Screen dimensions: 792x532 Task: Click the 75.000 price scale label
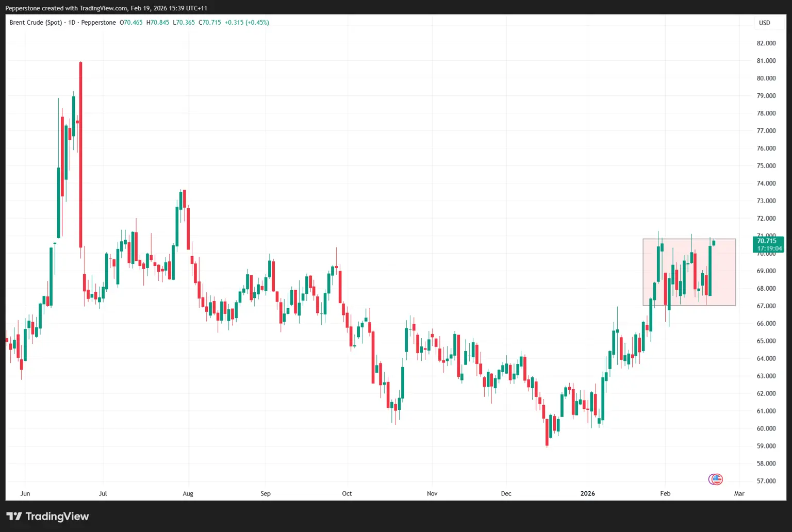tap(766, 166)
